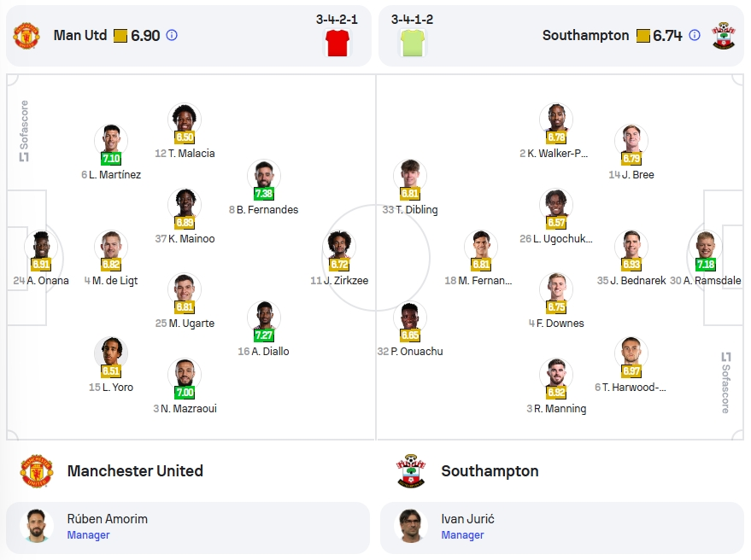Click the Southampton 6.74 team rating
Viewport: 751px width, 560px height.
[667, 35]
